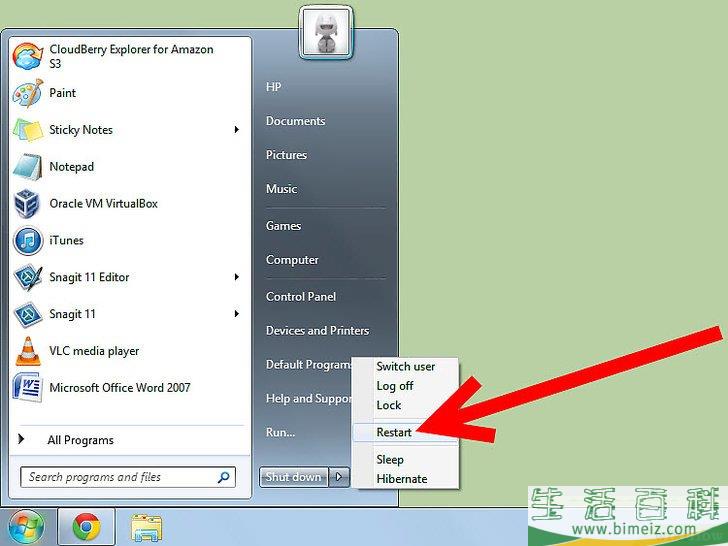This screenshot has height=546, width=728.
Task: Open Google Chrome from the taskbar
Action: pos(86,527)
